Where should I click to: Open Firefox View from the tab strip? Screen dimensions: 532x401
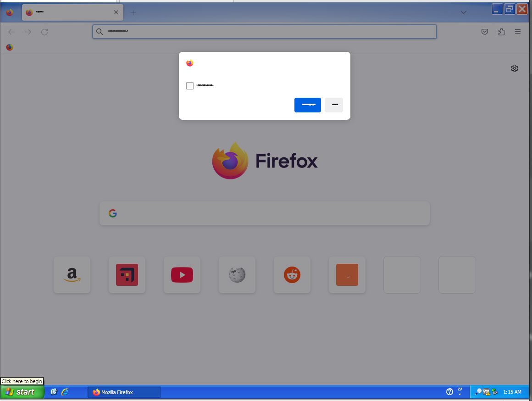[x=10, y=12]
